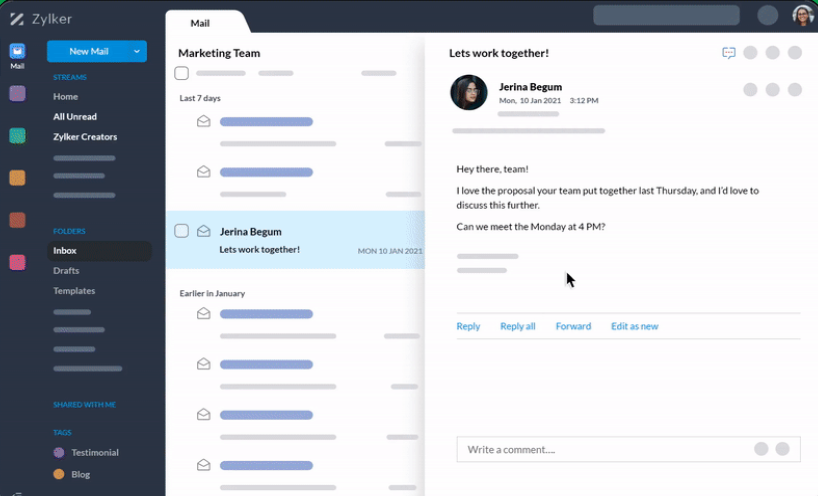This screenshot has height=496, width=818.
Task: Expand the New Mail dropdown arrow
Action: tap(137, 51)
